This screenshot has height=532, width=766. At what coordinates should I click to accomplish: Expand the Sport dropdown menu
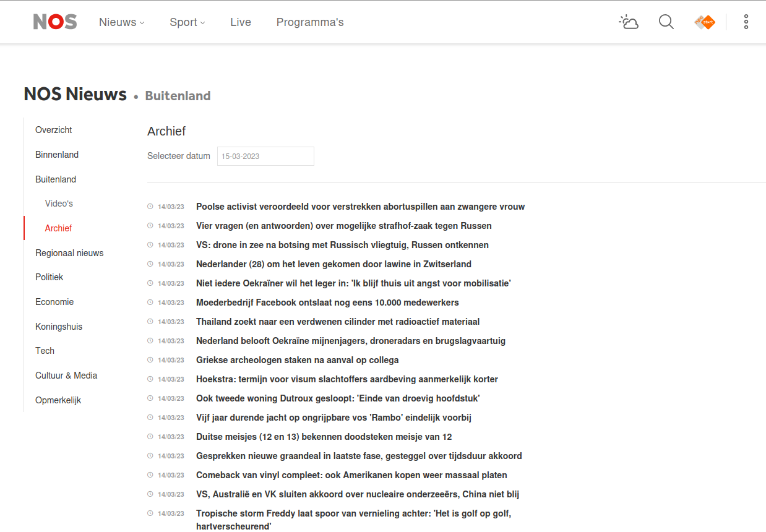coord(187,22)
